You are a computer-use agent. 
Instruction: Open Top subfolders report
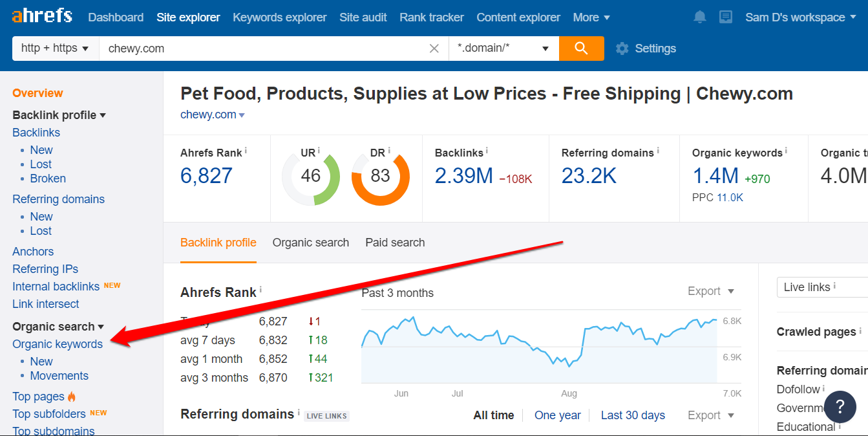point(49,414)
